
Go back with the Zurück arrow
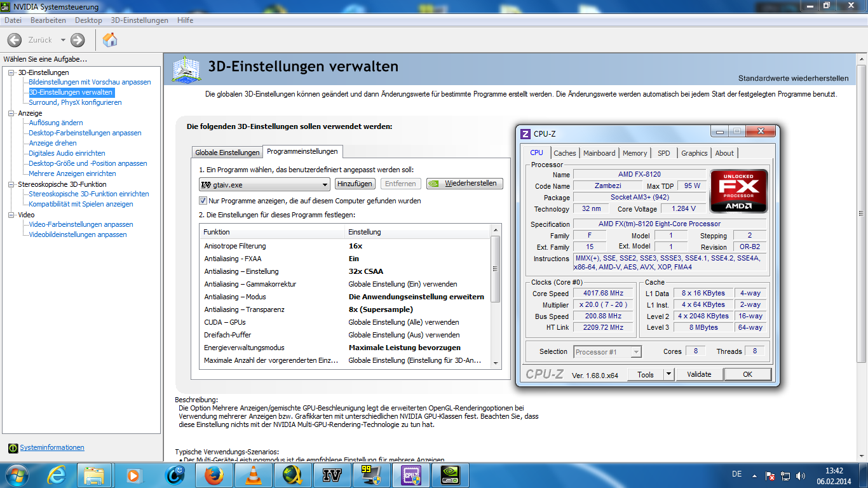(x=15, y=40)
